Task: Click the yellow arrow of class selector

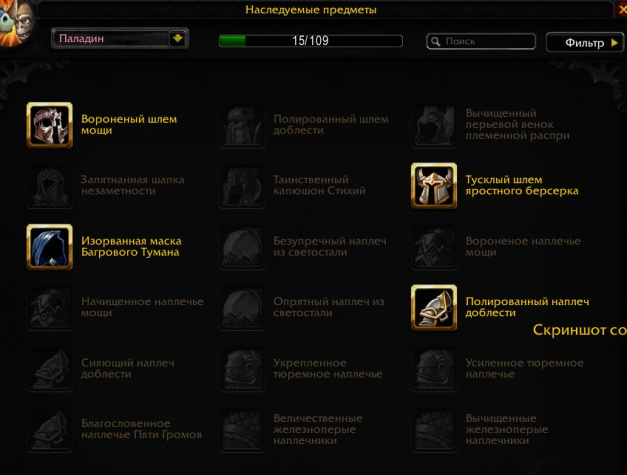Action: click(x=178, y=39)
